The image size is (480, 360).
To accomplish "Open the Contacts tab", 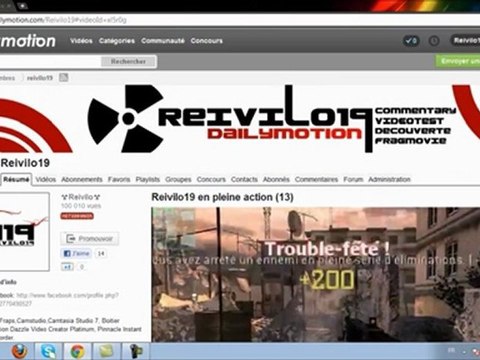I will [x=244, y=179].
